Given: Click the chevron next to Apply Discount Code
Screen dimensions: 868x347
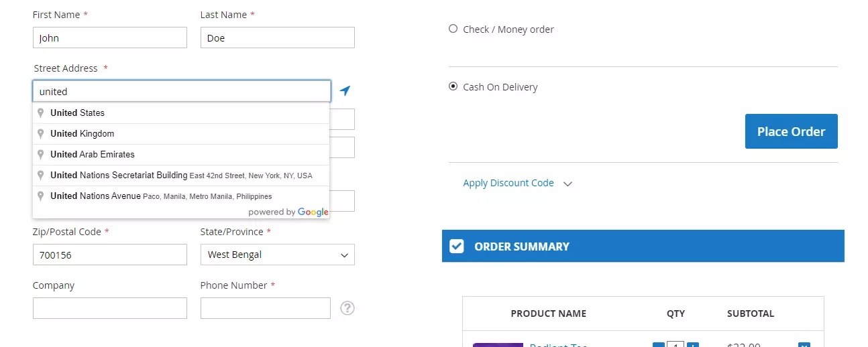Looking at the screenshot, I should click(x=567, y=184).
